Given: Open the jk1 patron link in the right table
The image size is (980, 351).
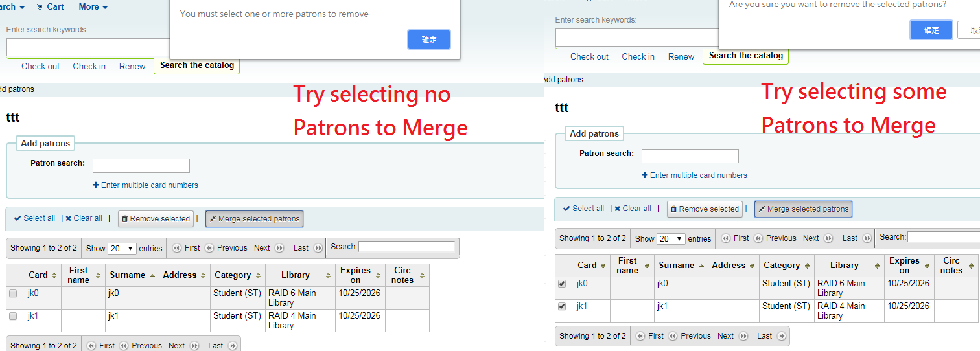Looking at the screenshot, I should pyautogui.click(x=582, y=306).
